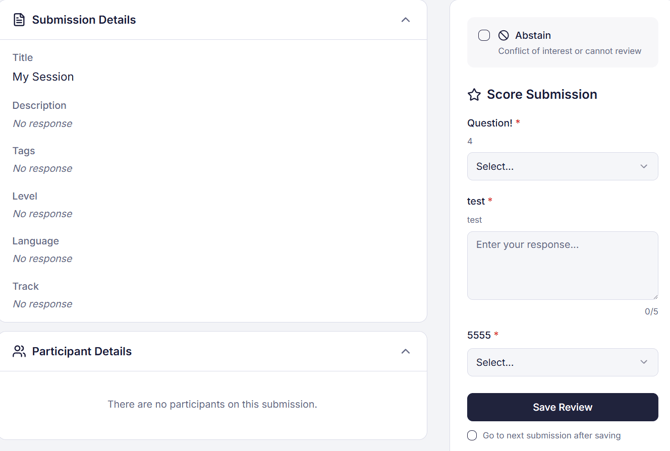
Task: Click the star icon beside Score Submission
Action: 474,95
